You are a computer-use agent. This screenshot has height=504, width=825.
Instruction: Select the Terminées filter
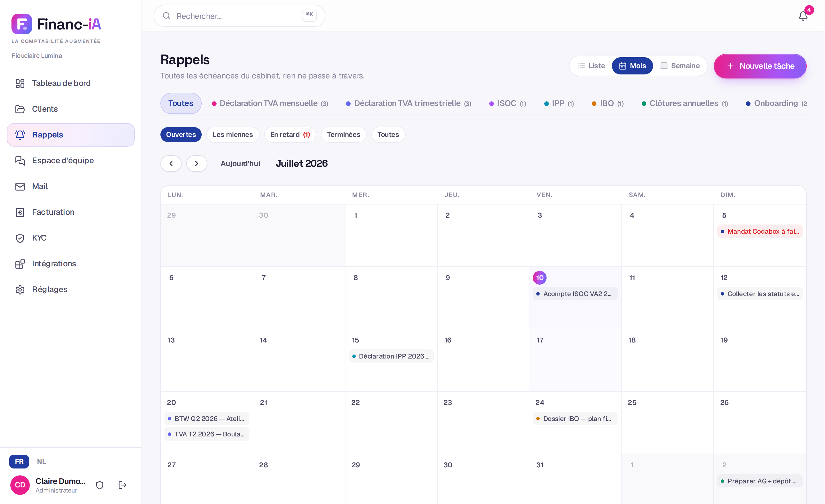343,135
